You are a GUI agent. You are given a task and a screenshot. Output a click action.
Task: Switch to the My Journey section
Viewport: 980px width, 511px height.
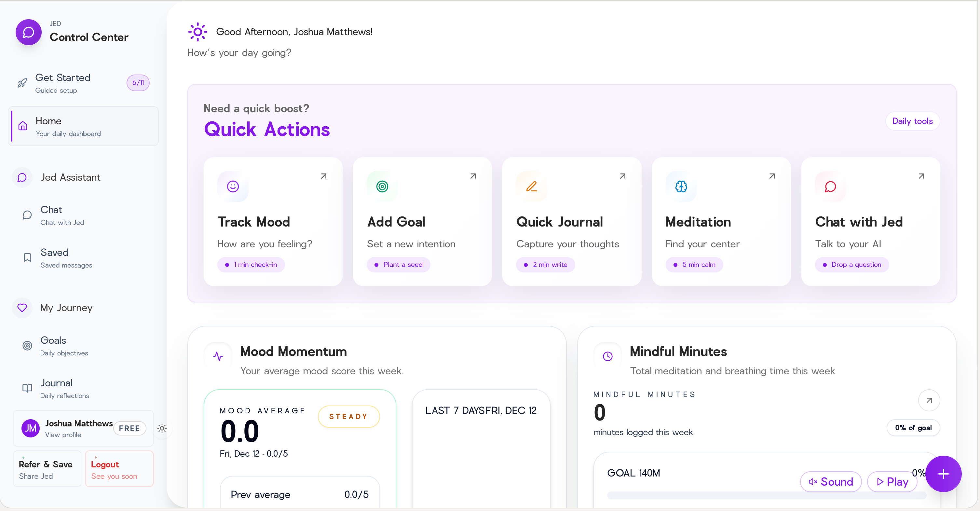(x=66, y=308)
